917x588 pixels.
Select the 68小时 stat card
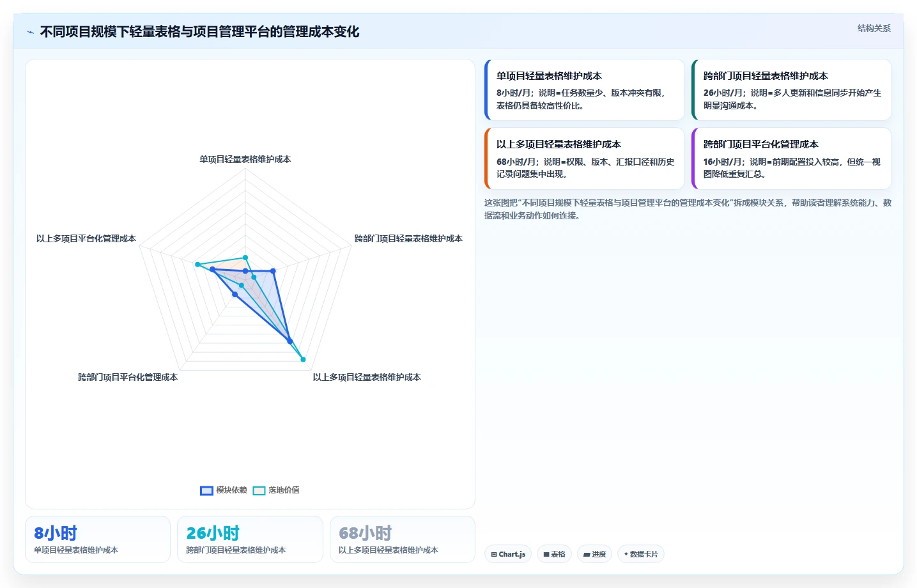coord(403,539)
